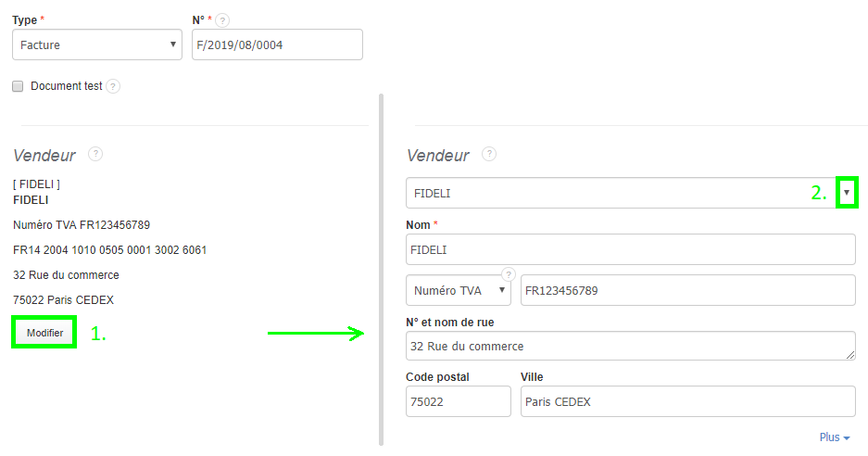
Task: Click the Modifier button
Action: [x=44, y=333]
